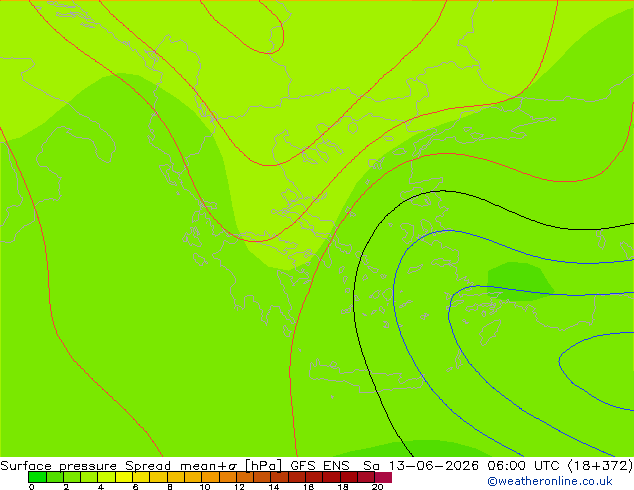The image size is (634, 490).
Task: Click the '[hPa]' unit label
Action: [264, 466]
